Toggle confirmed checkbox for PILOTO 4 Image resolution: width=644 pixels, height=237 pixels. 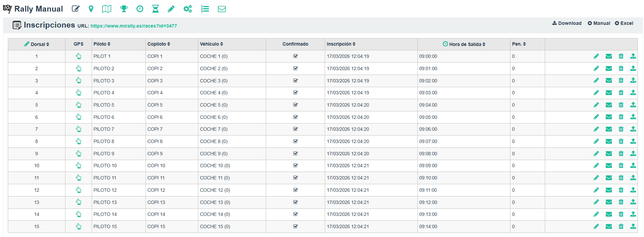click(x=295, y=93)
